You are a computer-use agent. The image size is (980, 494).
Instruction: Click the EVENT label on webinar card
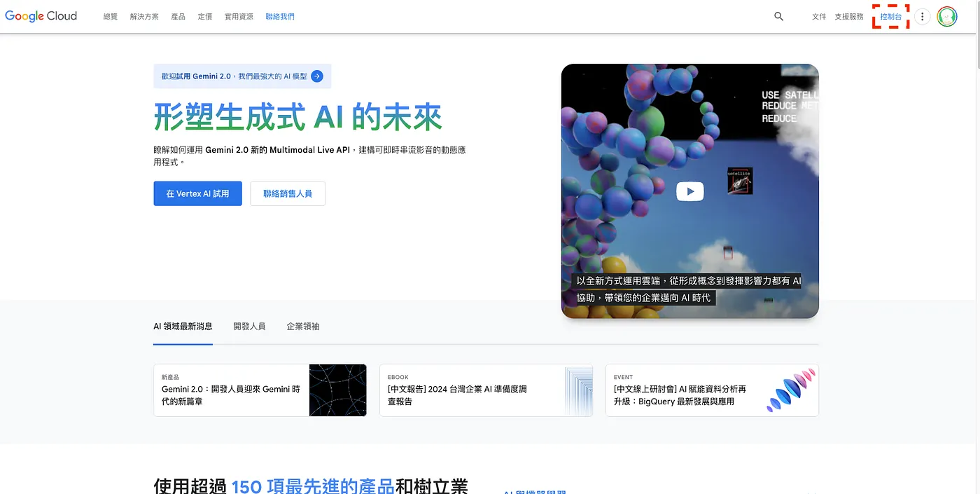[x=623, y=377]
